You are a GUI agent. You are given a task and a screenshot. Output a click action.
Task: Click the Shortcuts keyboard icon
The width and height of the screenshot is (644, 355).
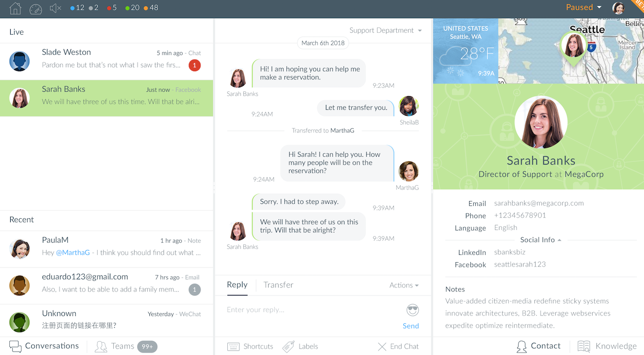pyautogui.click(x=234, y=346)
